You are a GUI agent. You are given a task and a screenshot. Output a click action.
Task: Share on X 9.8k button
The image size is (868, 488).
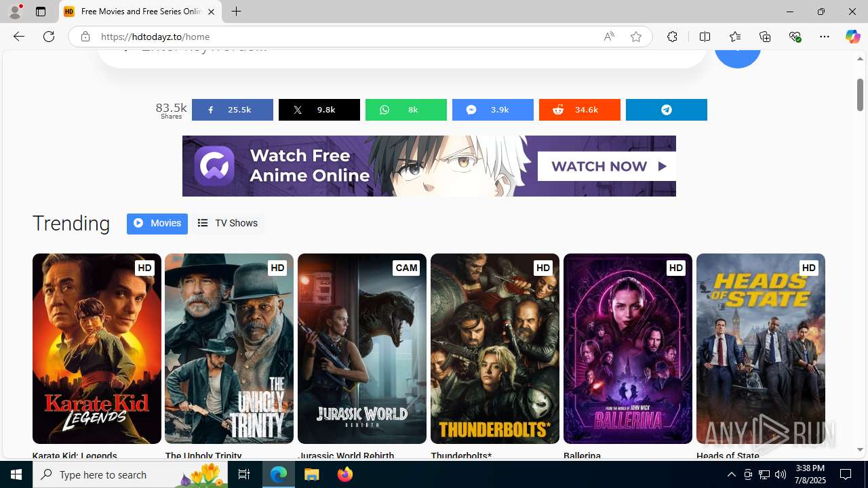tap(319, 110)
